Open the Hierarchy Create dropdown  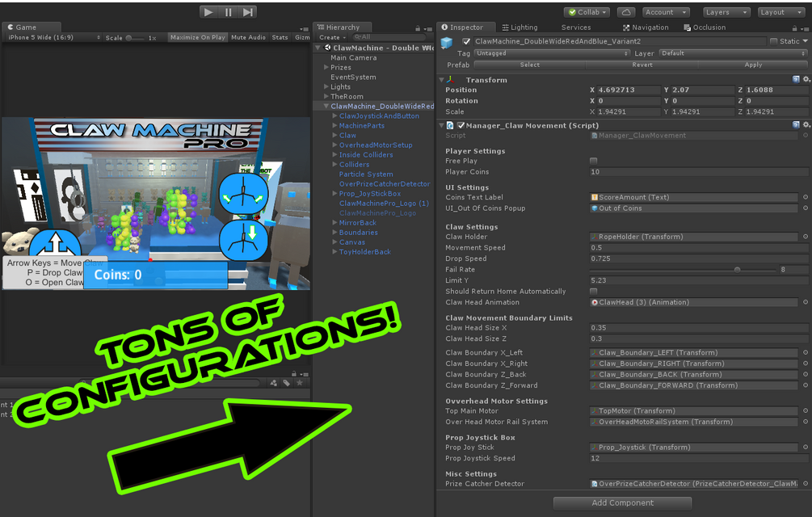coord(332,37)
